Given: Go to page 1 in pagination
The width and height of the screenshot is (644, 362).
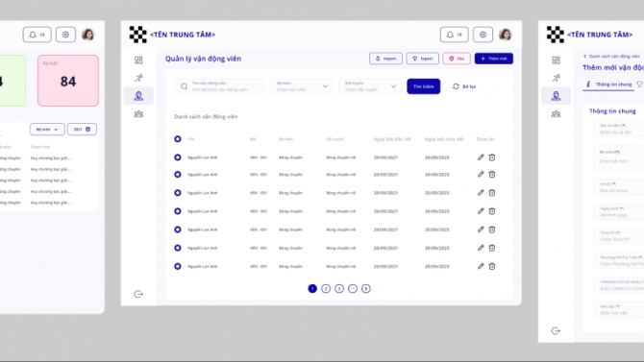Looking at the screenshot, I should (x=312, y=288).
